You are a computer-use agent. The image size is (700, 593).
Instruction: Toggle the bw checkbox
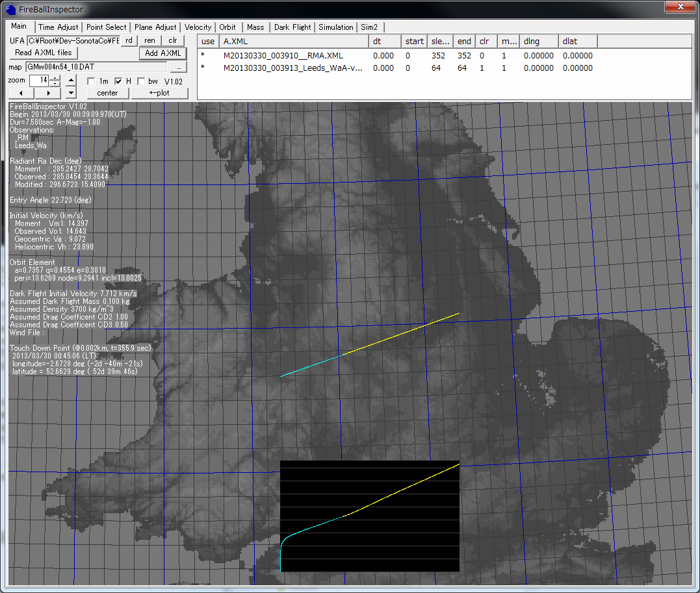point(141,81)
